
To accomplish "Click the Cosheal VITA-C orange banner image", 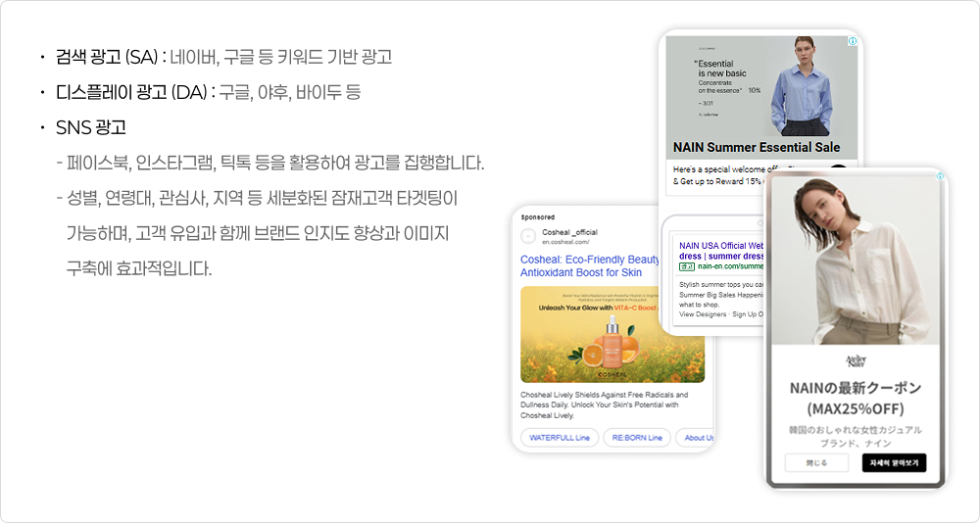I will point(612,335).
